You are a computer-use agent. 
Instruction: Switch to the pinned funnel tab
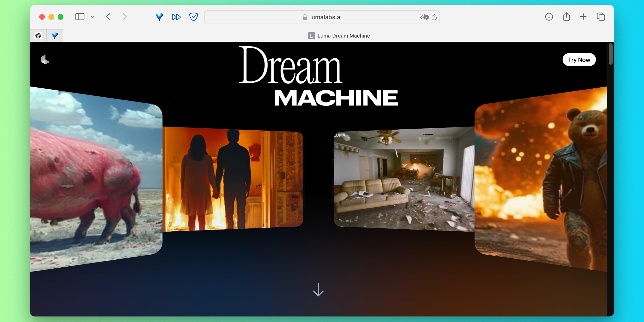pyautogui.click(x=55, y=36)
